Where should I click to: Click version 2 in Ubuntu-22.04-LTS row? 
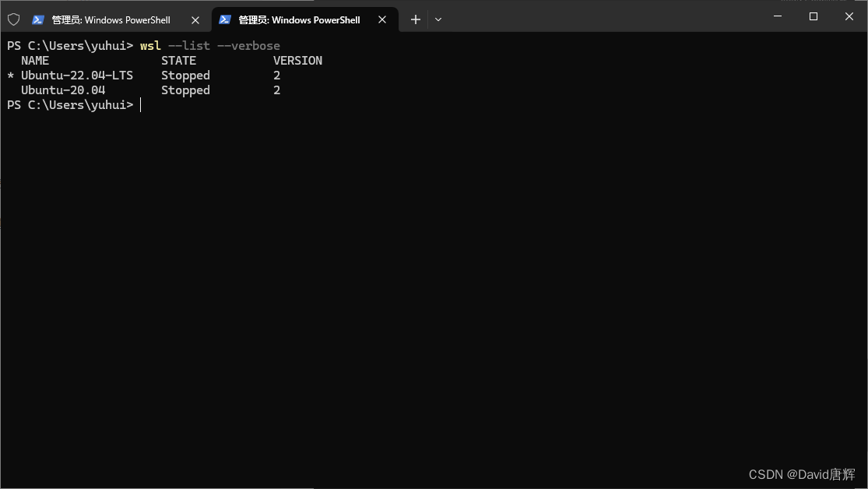tap(277, 76)
